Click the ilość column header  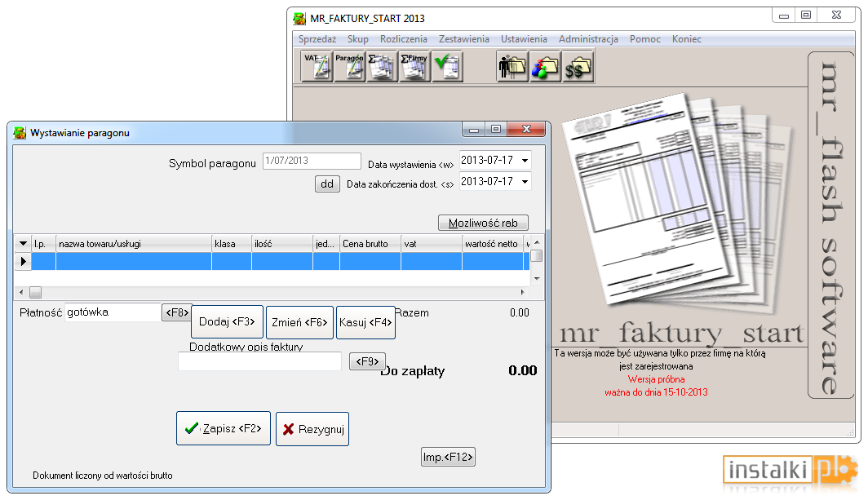tap(282, 244)
